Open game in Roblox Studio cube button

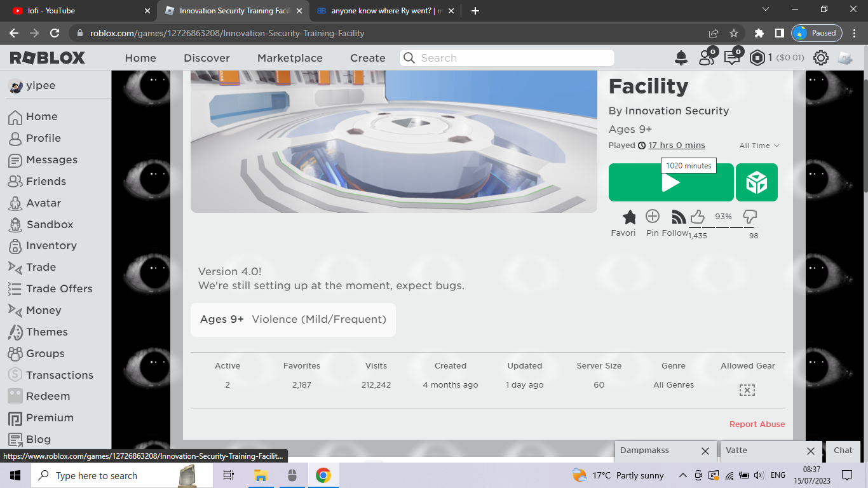[x=757, y=182]
